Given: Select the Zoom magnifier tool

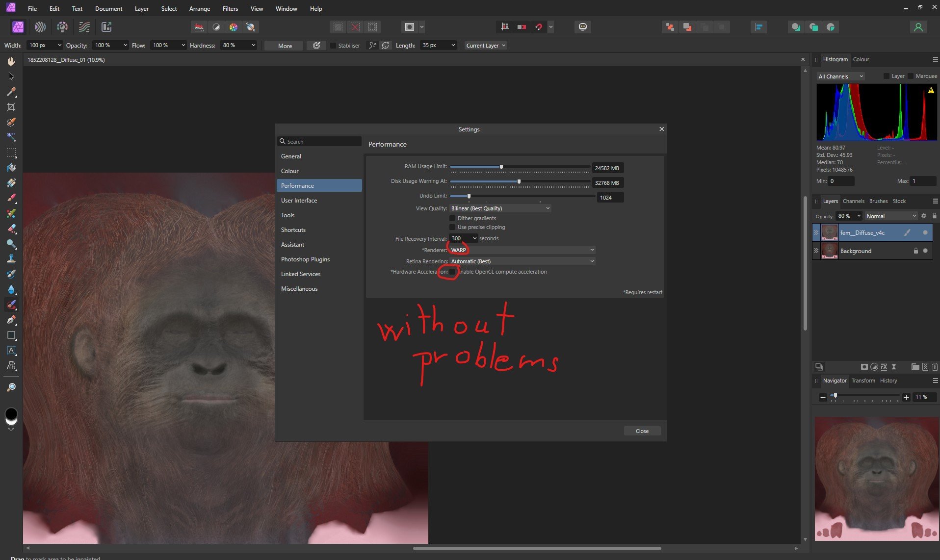Looking at the screenshot, I should [x=11, y=387].
